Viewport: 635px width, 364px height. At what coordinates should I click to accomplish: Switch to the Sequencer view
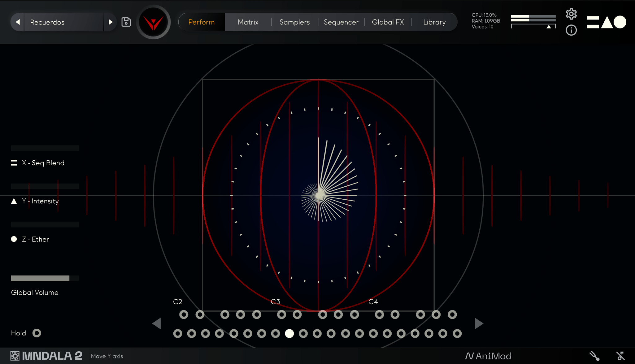tap(341, 22)
